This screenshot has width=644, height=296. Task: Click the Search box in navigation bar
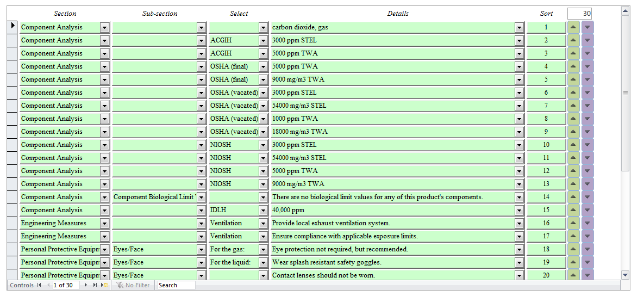coord(176,285)
